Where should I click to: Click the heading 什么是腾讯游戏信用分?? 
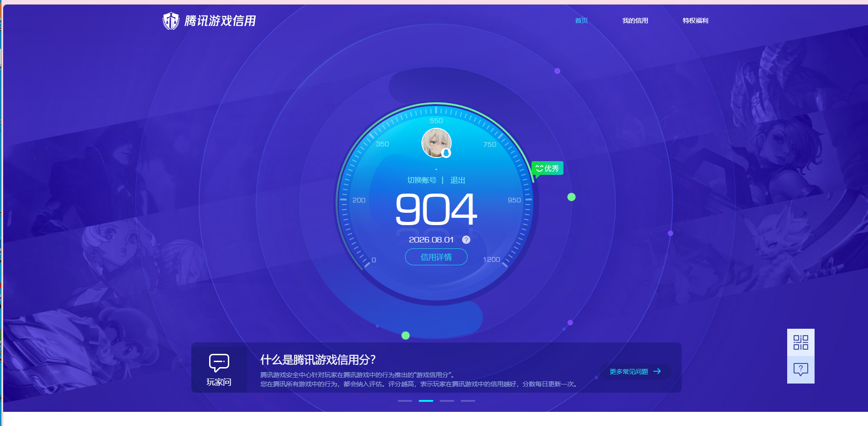[318, 360]
